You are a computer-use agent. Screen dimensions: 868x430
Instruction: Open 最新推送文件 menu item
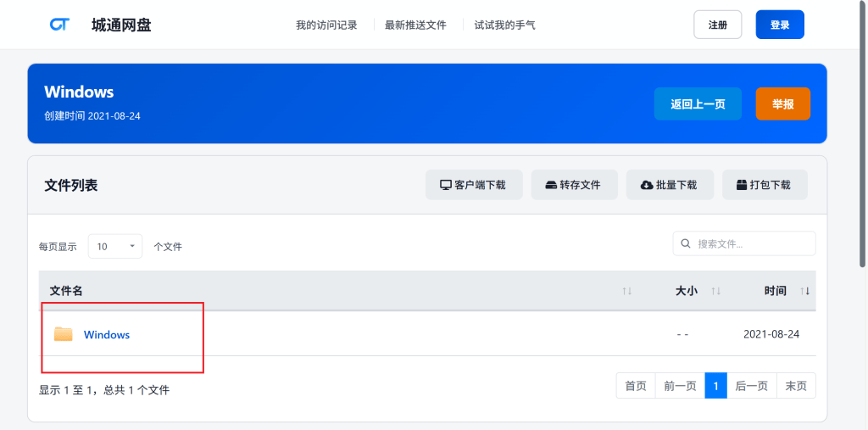click(x=415, y=25)
